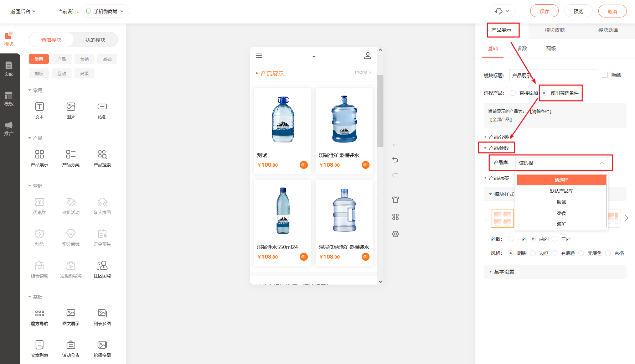
Task: Select 边框 style radio
Action: 533,253
